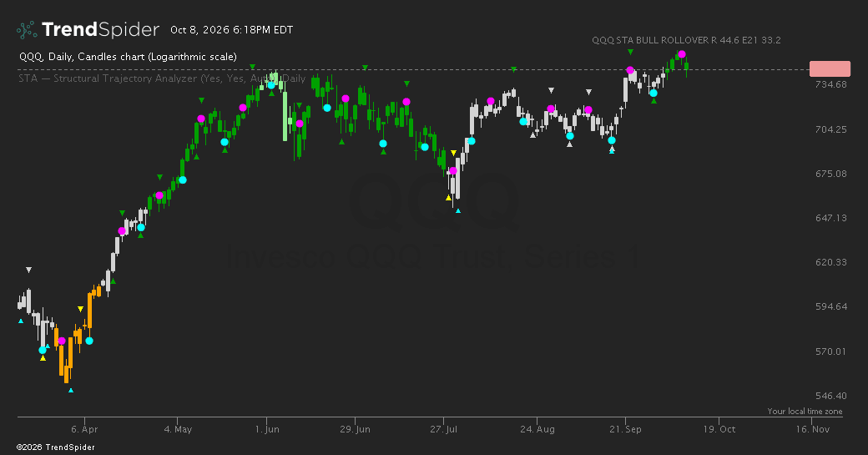Select the 21. Sep date label
868x455 pixels.
(625, 429)
